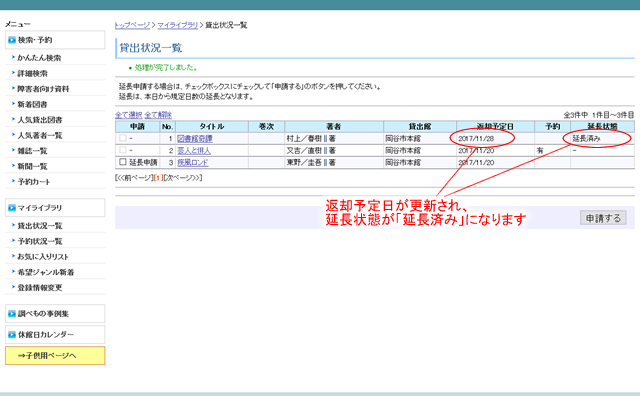640x396 pixels.
Task: Click the 検索・予約 section icon
Action: click(12, 40)
